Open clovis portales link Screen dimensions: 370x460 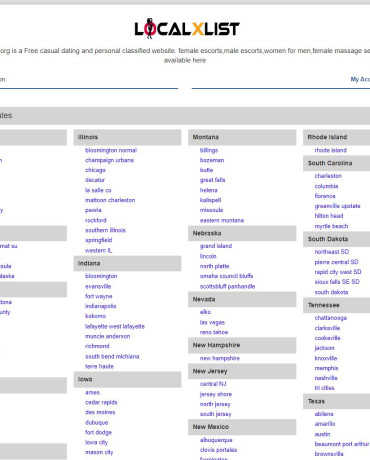(219, 450)
